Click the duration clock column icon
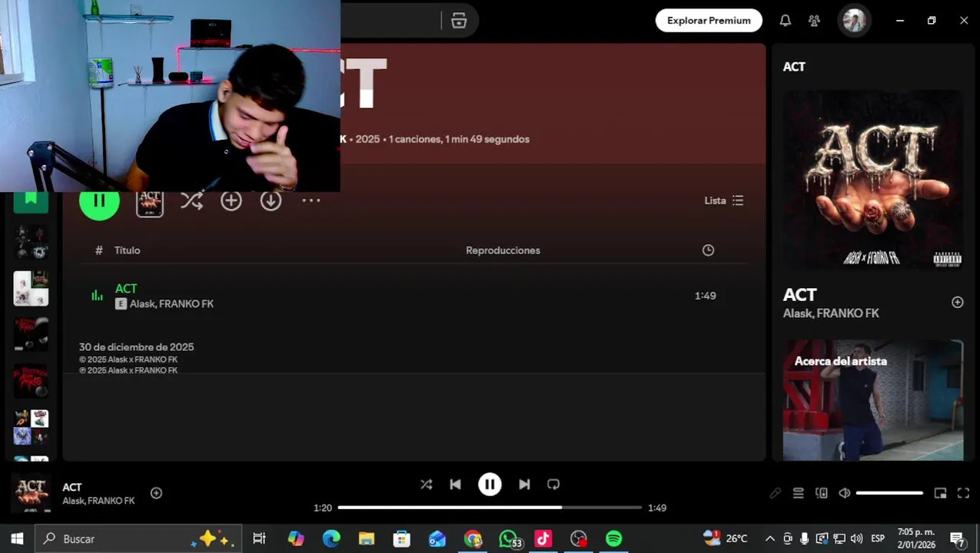Image resolution: width=980 pixels, height=553 pixels. click(708, 250)
